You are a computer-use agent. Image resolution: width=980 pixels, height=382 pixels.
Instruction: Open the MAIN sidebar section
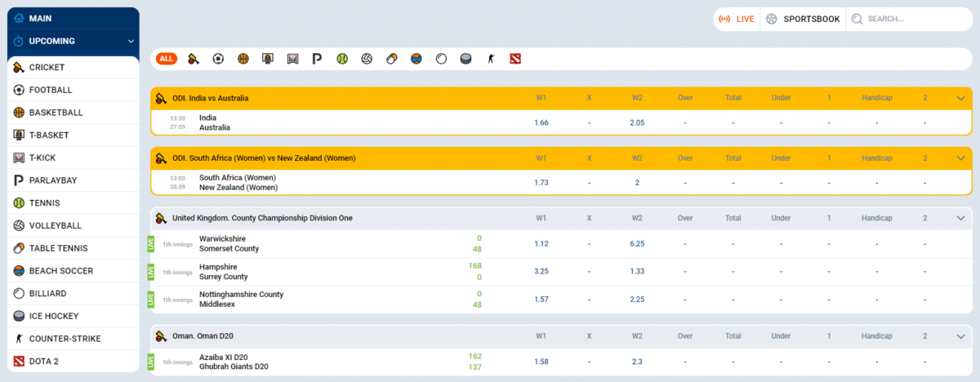[73, 18]
